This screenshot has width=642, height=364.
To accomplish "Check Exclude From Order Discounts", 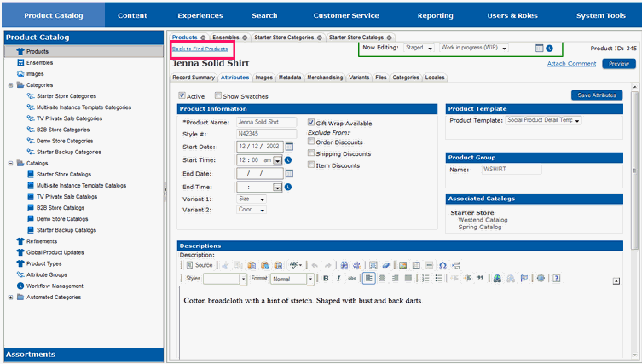I will (310, 142).
